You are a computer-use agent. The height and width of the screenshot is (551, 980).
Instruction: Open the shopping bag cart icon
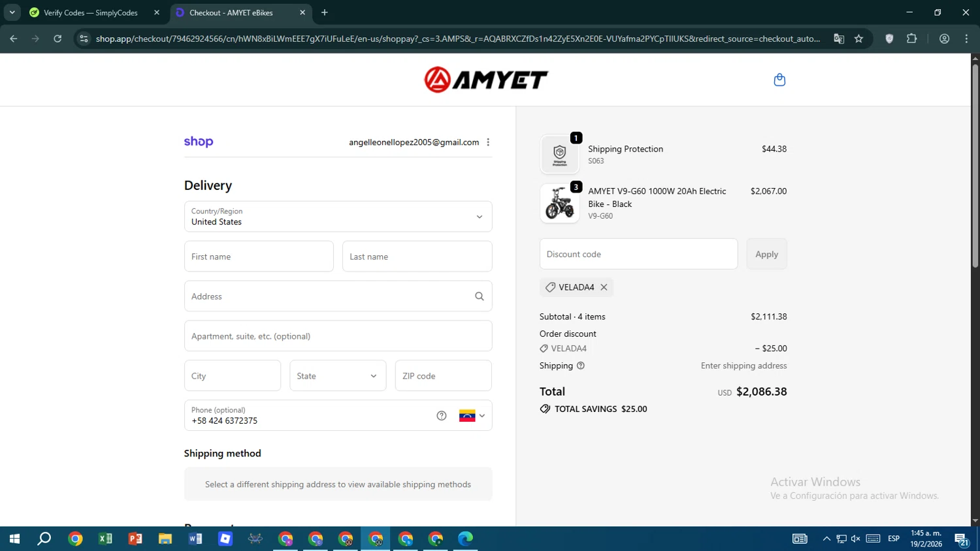point(779,80)
